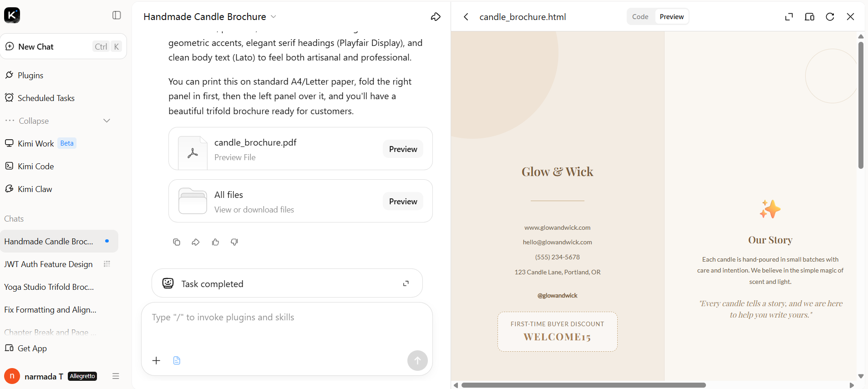Image resolution: width=868 pixels, height=389 pixels.
Task: Copy the response with copy icon
Action: click(x=177, y=242)
